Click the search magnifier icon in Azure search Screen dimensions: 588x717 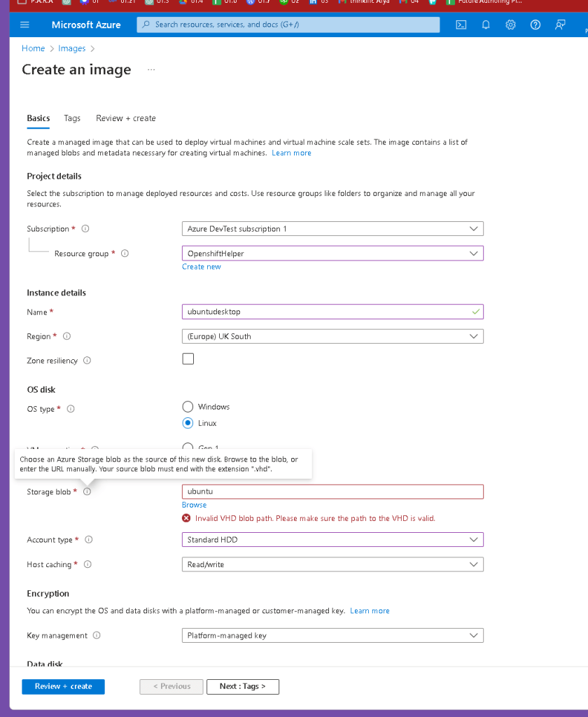[x=146, y=25]
